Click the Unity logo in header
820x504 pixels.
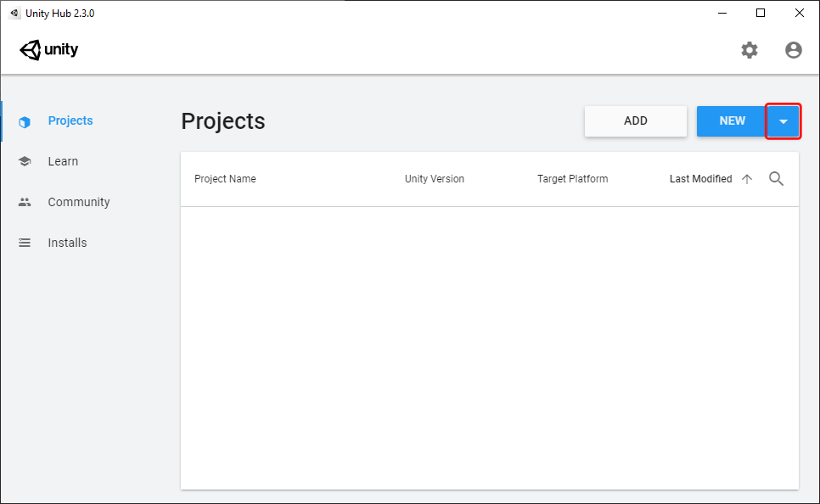point(49,50)
